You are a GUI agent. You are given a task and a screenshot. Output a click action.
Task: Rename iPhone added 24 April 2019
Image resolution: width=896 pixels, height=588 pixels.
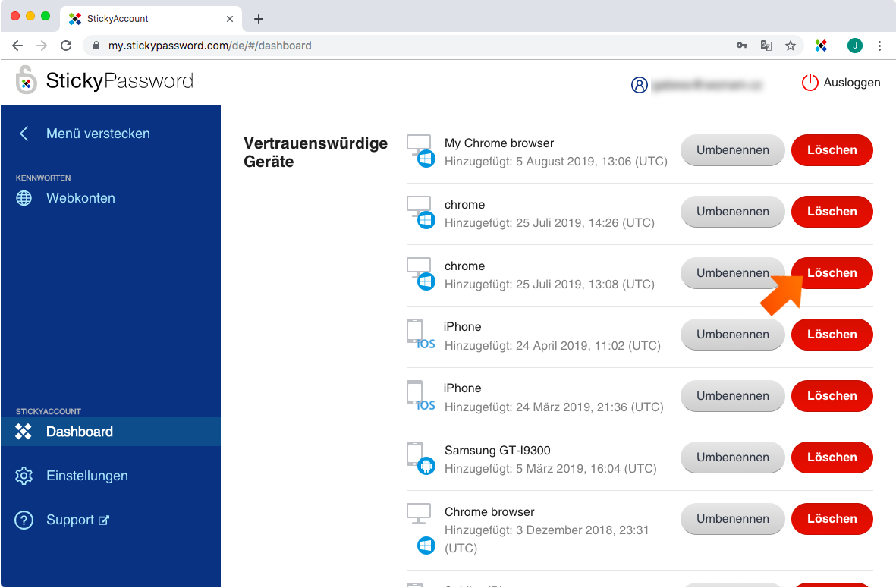pyautogui.click(x=733, y=335)
